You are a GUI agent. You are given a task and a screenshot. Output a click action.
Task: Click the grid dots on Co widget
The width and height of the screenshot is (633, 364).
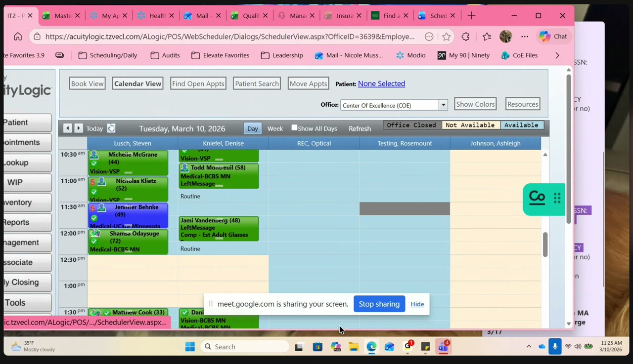tap(557, 199)
